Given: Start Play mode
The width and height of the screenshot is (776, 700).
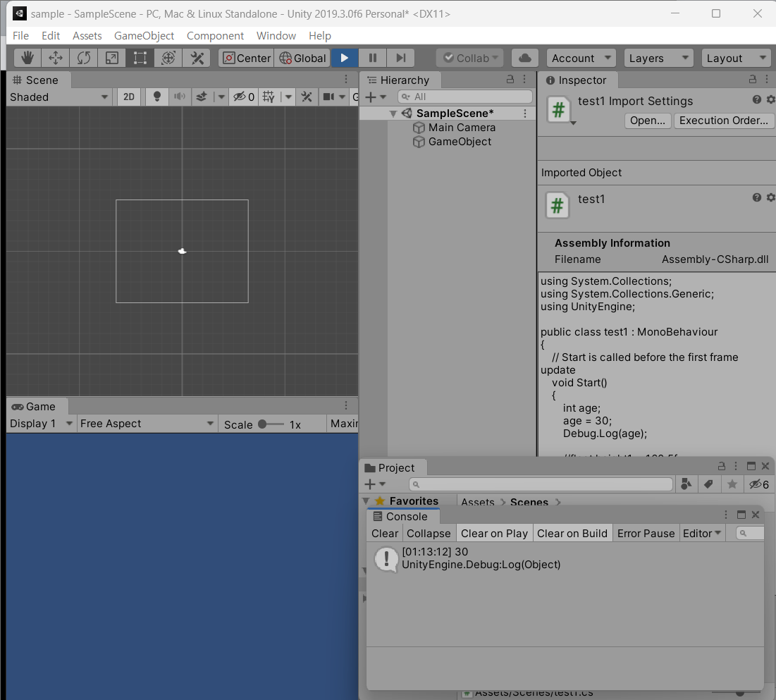Looking at the screenshot, I should (345, 58).
